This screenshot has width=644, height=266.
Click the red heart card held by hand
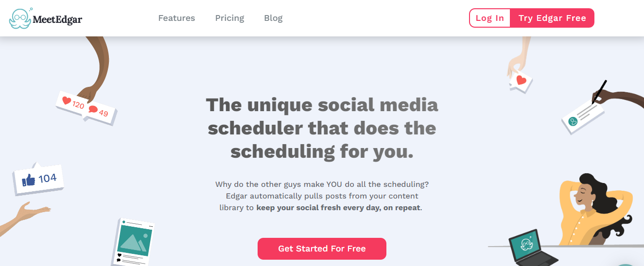521,81
